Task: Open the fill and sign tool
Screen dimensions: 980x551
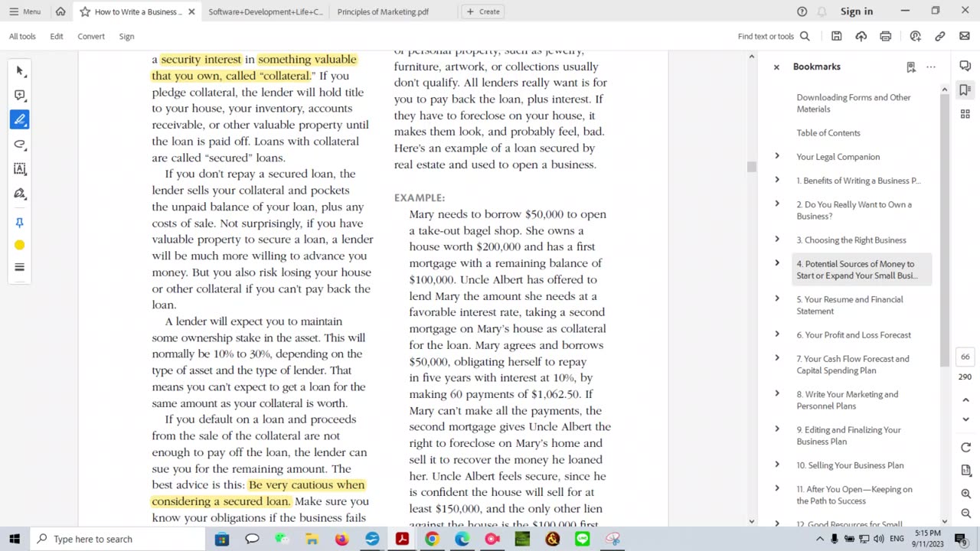Action: coord(20,193)
